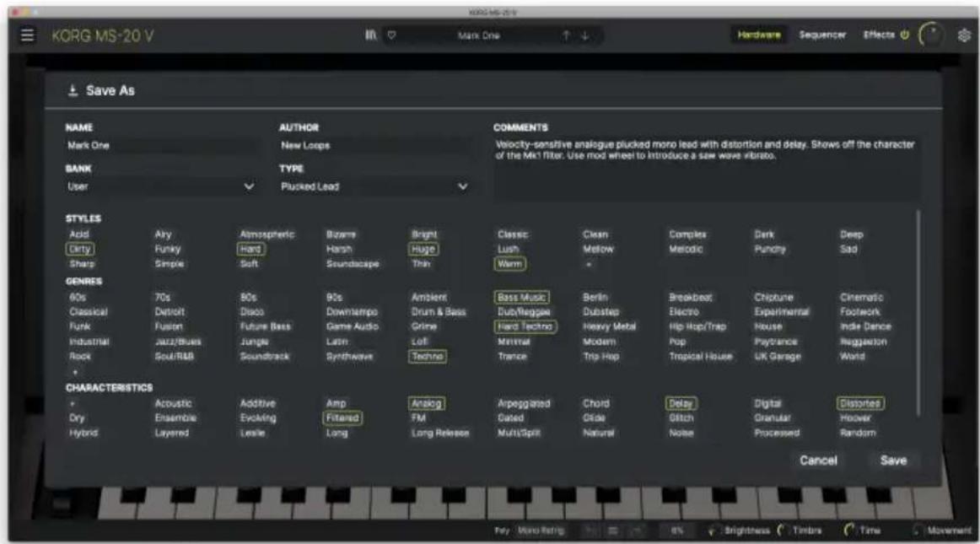
Task: Enable the Atmospheric style tag
Action: [x=267, y=234]
